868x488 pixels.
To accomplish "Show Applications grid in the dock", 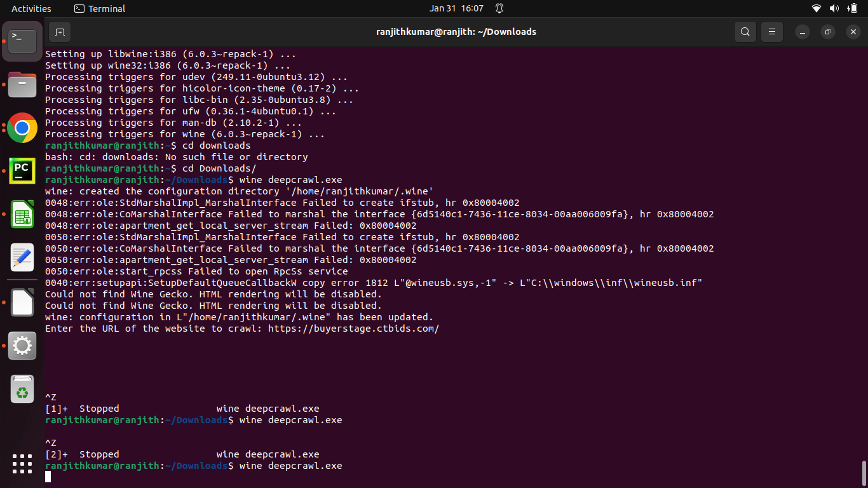I will click(x=22, y=463).
